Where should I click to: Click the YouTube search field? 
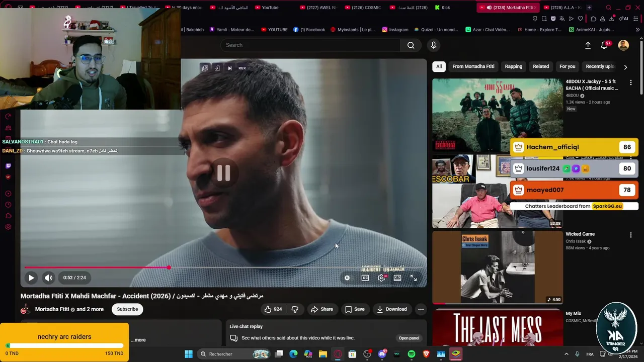click(310, 45)
